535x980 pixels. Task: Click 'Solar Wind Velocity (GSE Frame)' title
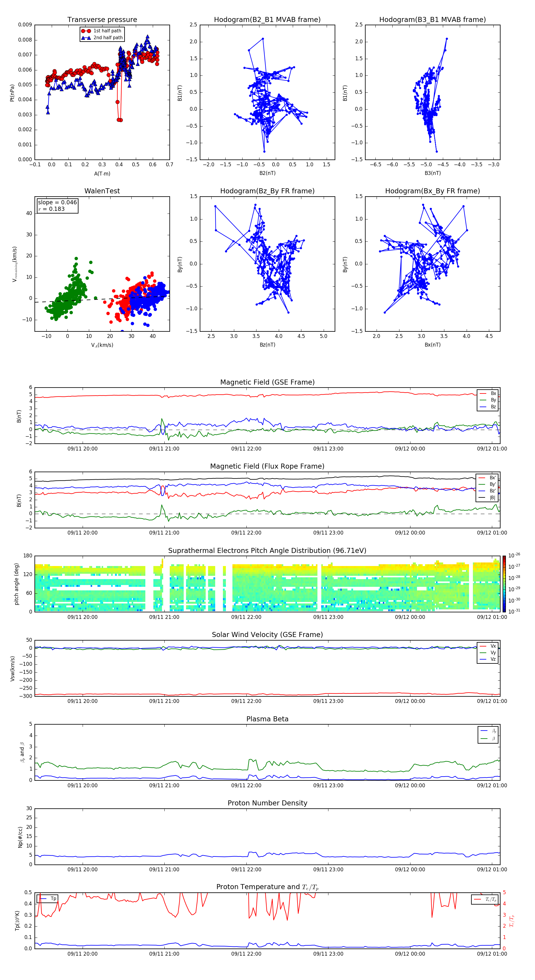point(267,635)
